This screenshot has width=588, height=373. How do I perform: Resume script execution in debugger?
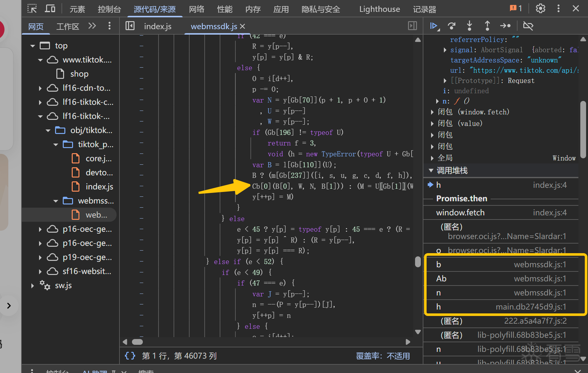[434, 26]
